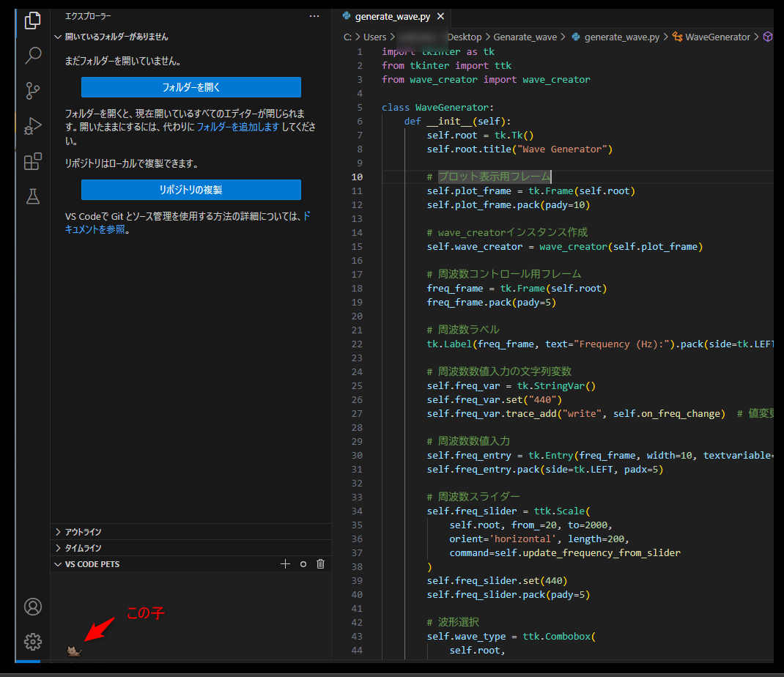Open the Explorer more actions menu
This screenshot has width=784, height=677.
pos(314,15)
